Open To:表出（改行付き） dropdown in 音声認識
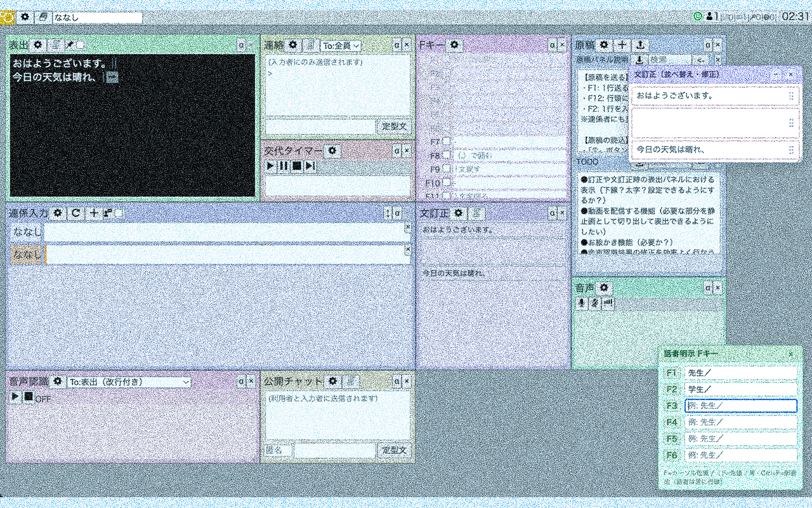Screen dimensions: 812x508 tap(129, 382)
